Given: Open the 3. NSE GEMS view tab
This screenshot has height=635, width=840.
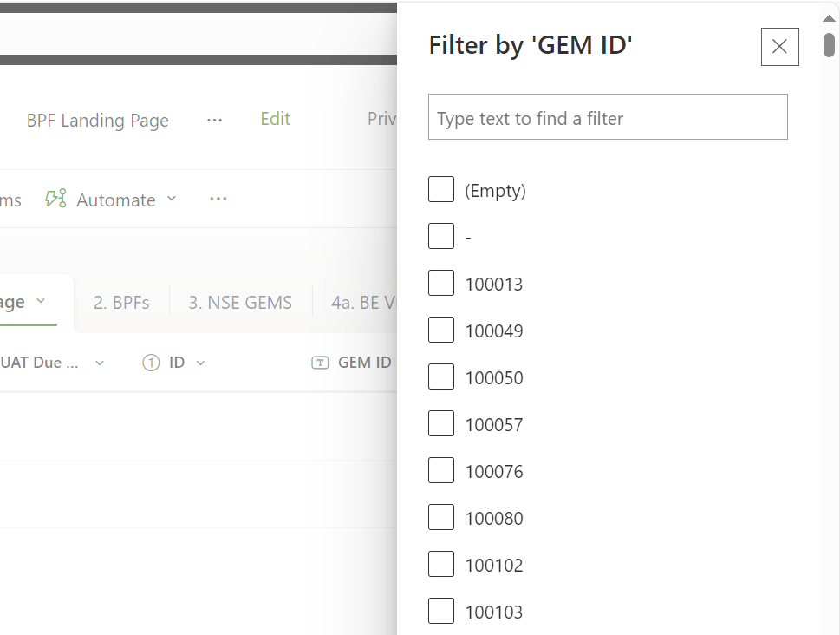Looking at the screenshot, I should (240, 303).
